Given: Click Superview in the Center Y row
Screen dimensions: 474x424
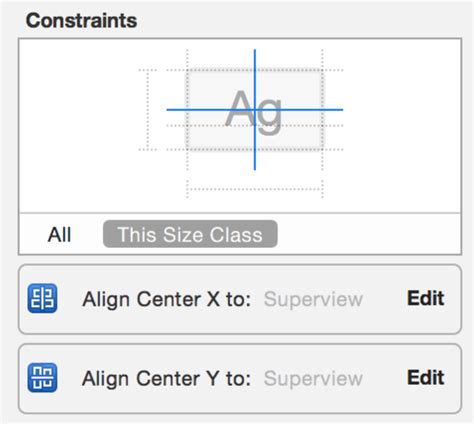Looking at the screenshot, I should [x=313, y=379].
